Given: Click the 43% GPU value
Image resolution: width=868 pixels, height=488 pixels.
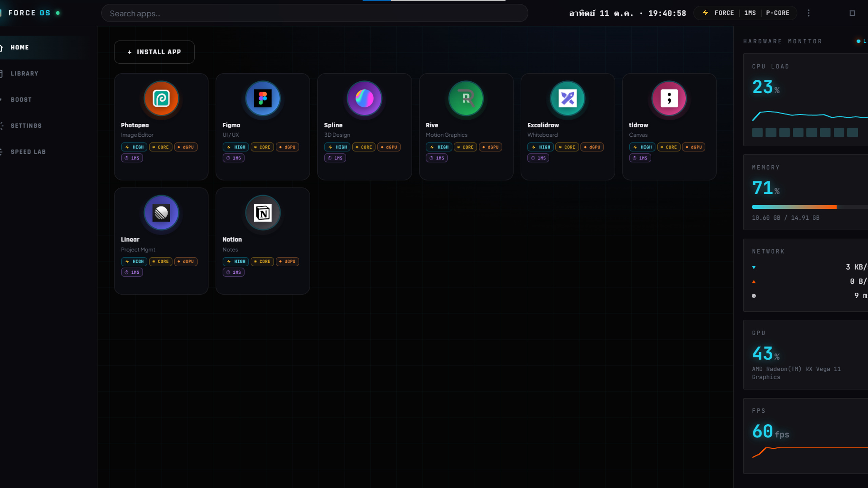Looking at the screenshot, I should click(766, 354).
